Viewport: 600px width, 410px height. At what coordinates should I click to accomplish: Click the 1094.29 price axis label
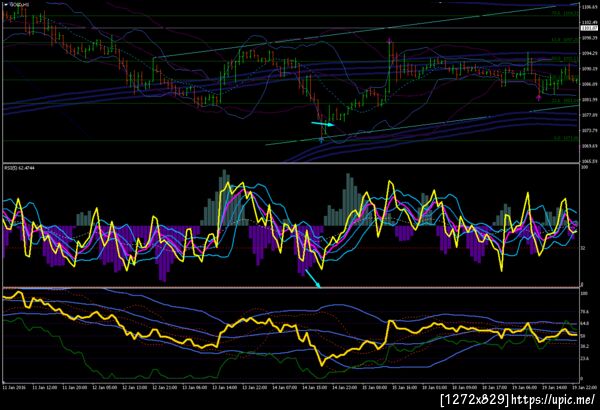coord(589,53)
